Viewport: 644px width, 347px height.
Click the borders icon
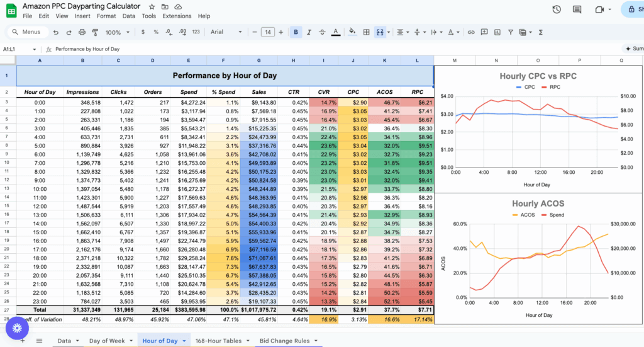pos(365,32)
